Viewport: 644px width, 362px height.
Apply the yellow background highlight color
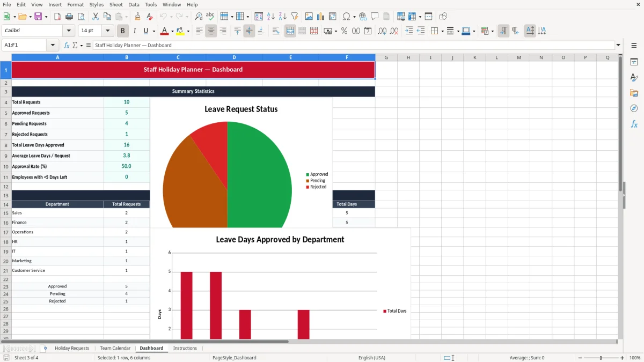pos(180,31)
